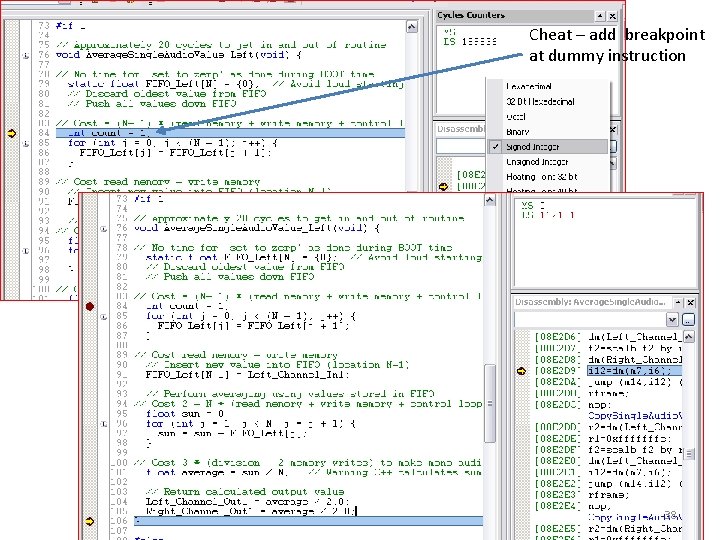The height and width of the screenshot is (540, 720).
Task: Click the scroll-up arrow of the back code editor
Action: (412, 27)
